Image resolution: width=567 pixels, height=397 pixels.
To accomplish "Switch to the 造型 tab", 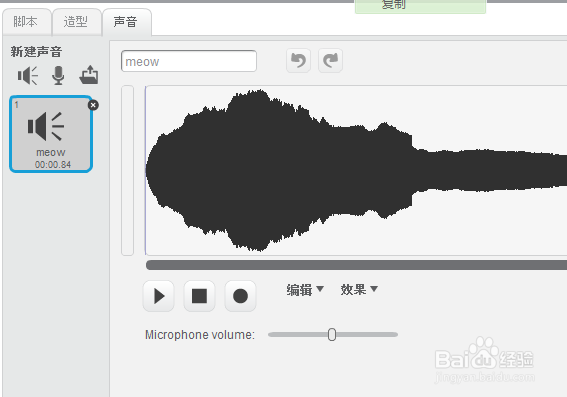I will tap(77, 22).
